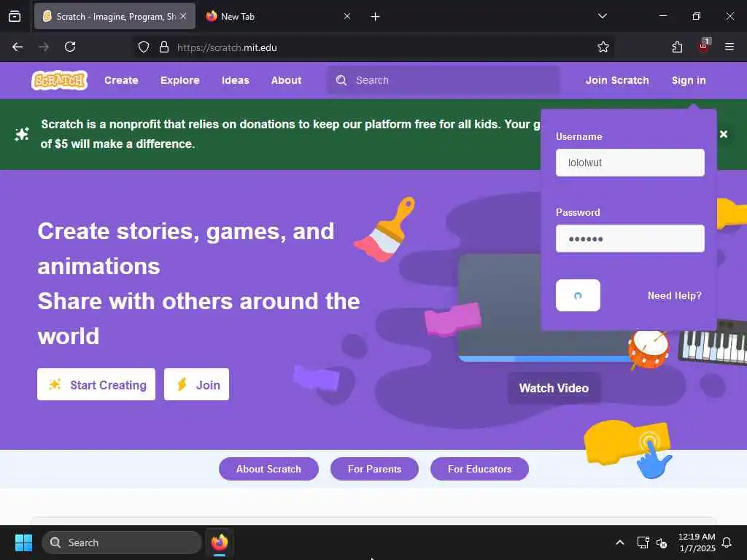The image size is (747, 560).
Task: Click the Scratch logo
Action: pos(60,80)
